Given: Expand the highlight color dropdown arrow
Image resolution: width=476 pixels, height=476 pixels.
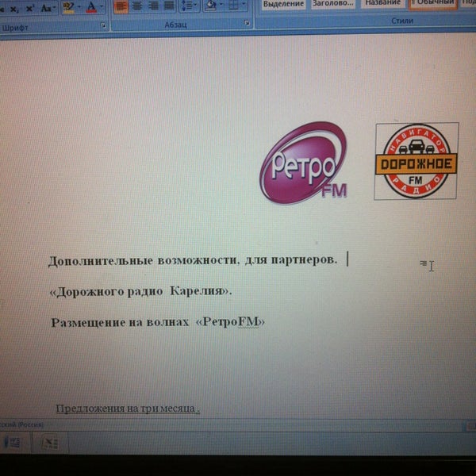Looking at the screenshot, I should [x=79, y=6].
